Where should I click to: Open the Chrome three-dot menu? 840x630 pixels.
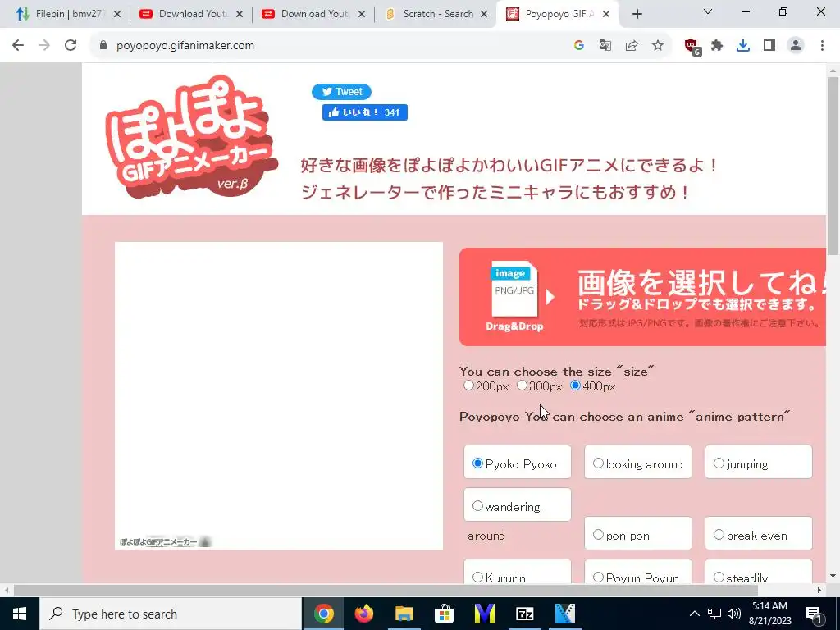(822, 46)
